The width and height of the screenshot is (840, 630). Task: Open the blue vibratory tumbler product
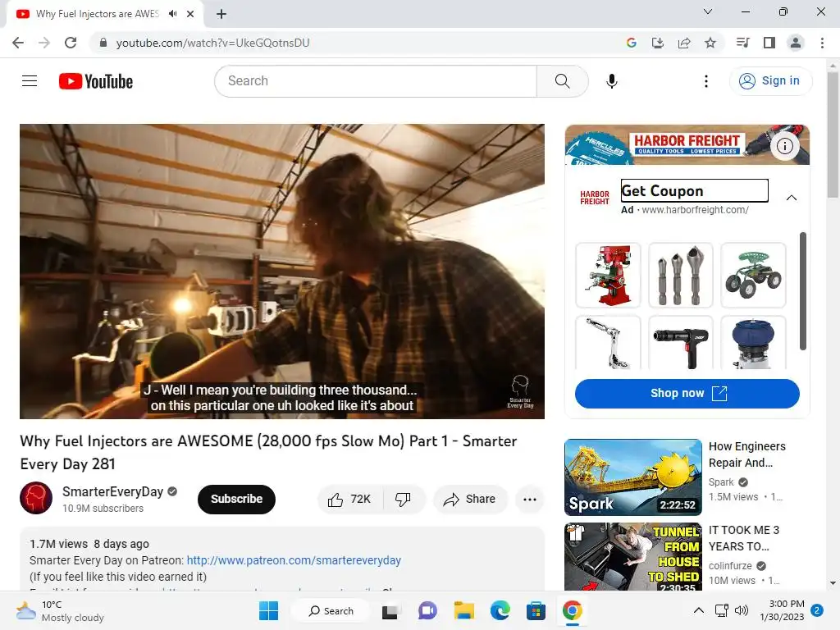[x=753, y=342]
